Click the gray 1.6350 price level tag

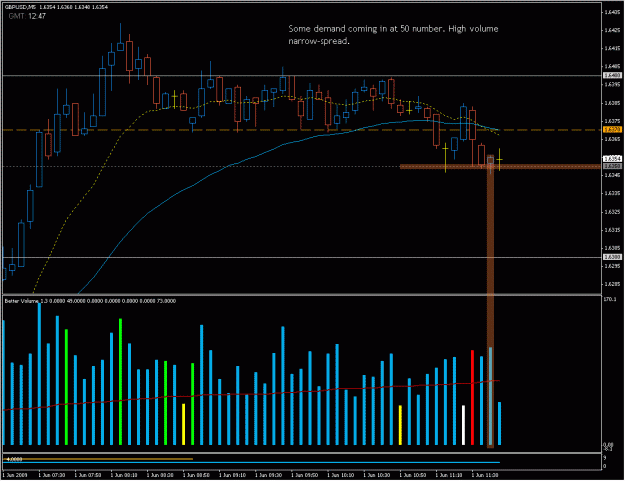tap(612, 166)
